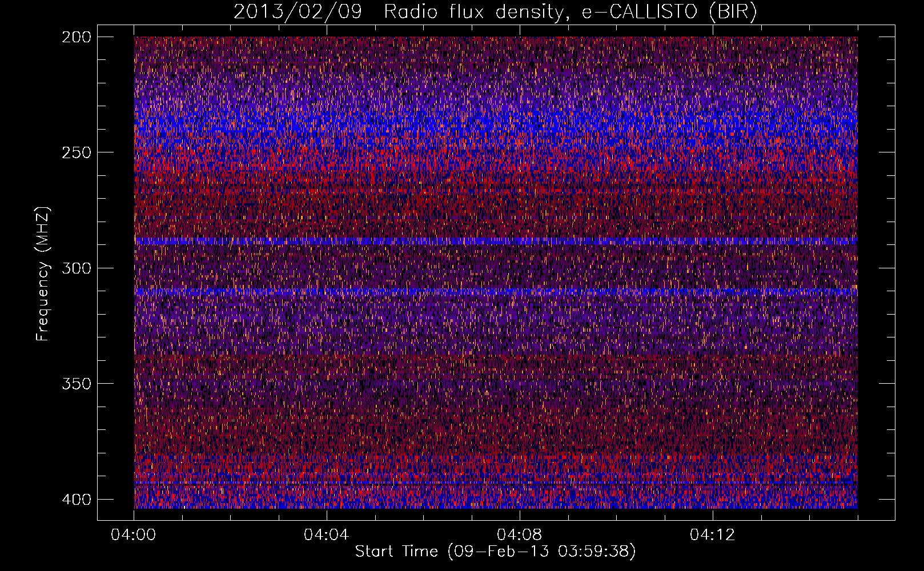Click the blue interference line near 310 MHz

496,292
